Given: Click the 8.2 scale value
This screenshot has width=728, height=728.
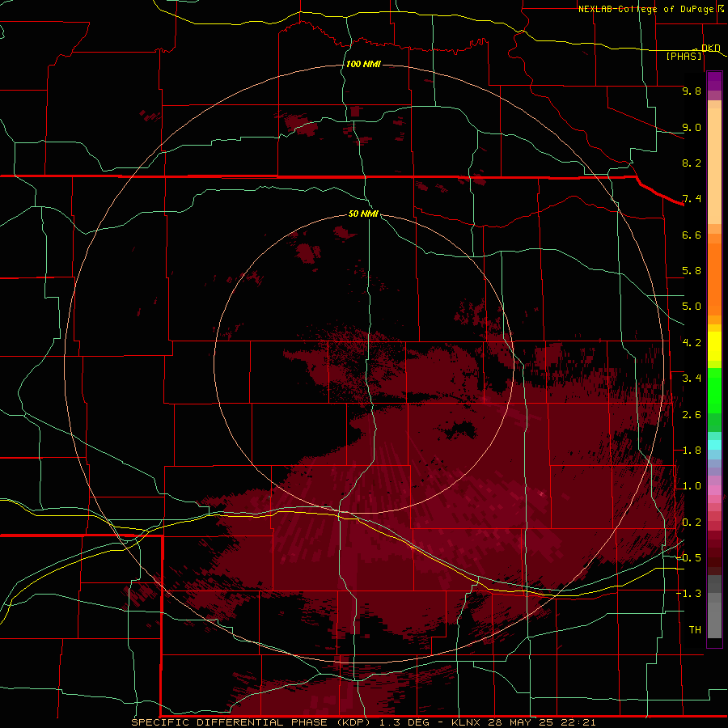Looking at the screenshot, I should tap(692, 163).
